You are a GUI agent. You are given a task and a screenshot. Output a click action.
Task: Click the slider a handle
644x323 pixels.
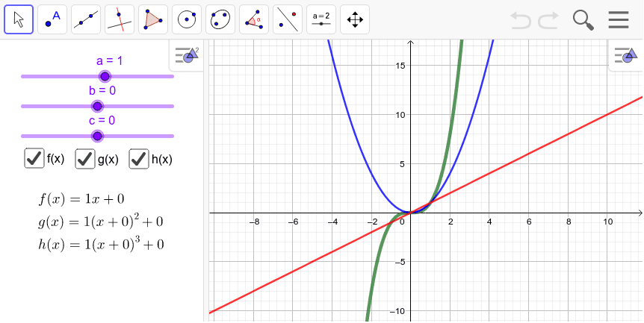click(105, 76)
